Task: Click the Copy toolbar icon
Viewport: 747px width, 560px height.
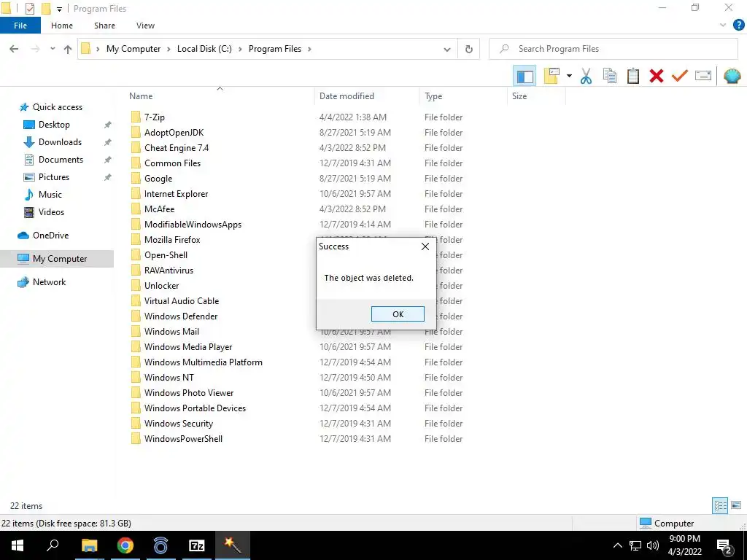Action: tap(610, 76)
